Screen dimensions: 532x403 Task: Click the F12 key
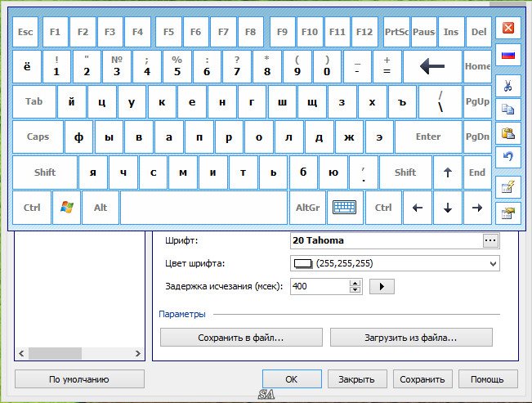[364, 32]
